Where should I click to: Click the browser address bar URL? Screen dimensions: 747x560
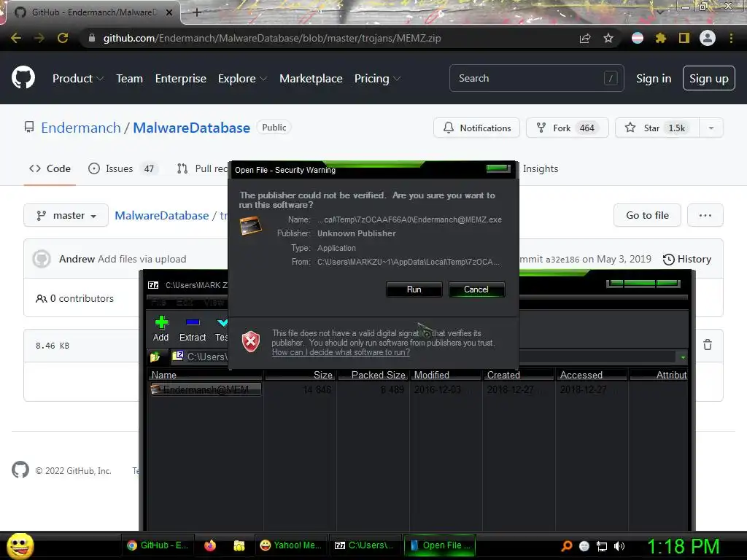click(272, 38)
